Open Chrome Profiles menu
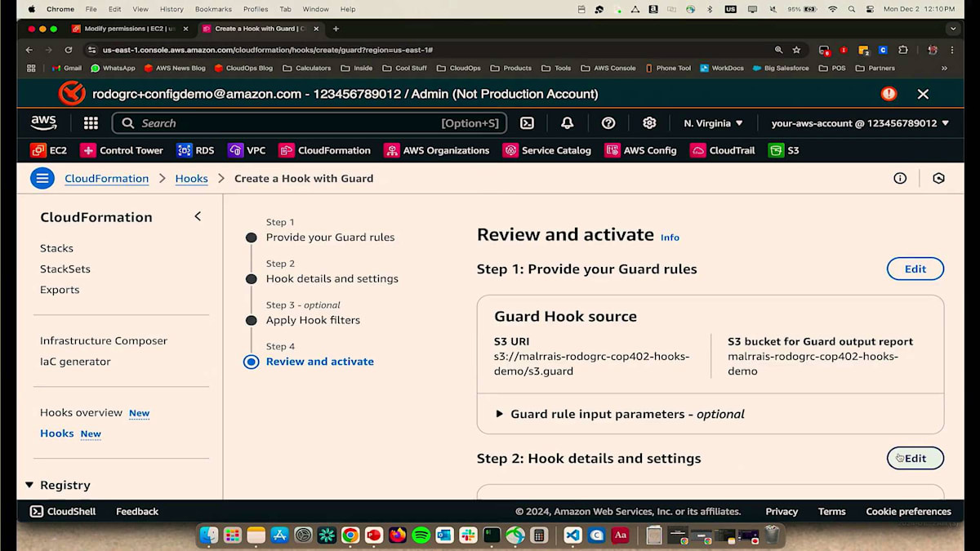 pos(256,9)
